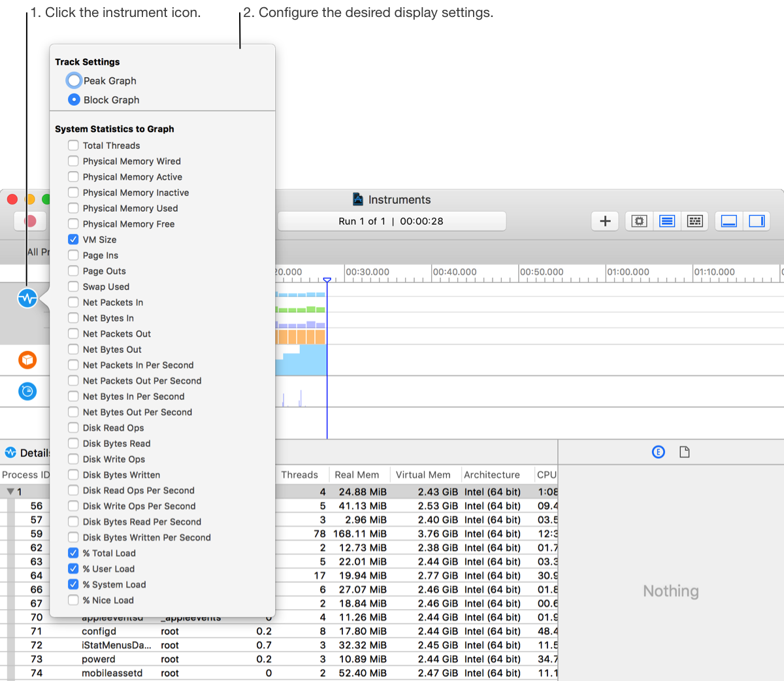Collapse the process tree disclosure triangle
The width and height of the screenshot is (784, 681).
tap(10, 491)
